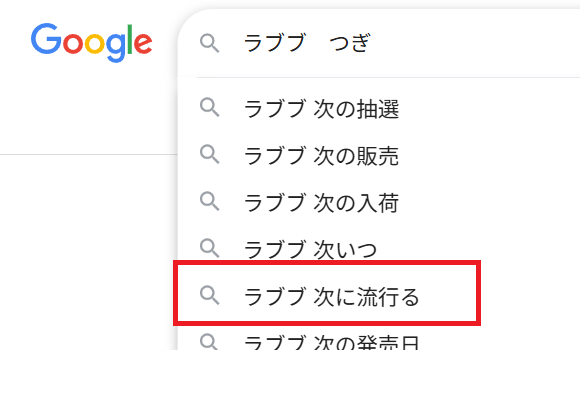
Task: Click the search icon beside ラブブ 次の入荷
Action: pos(210,201)
